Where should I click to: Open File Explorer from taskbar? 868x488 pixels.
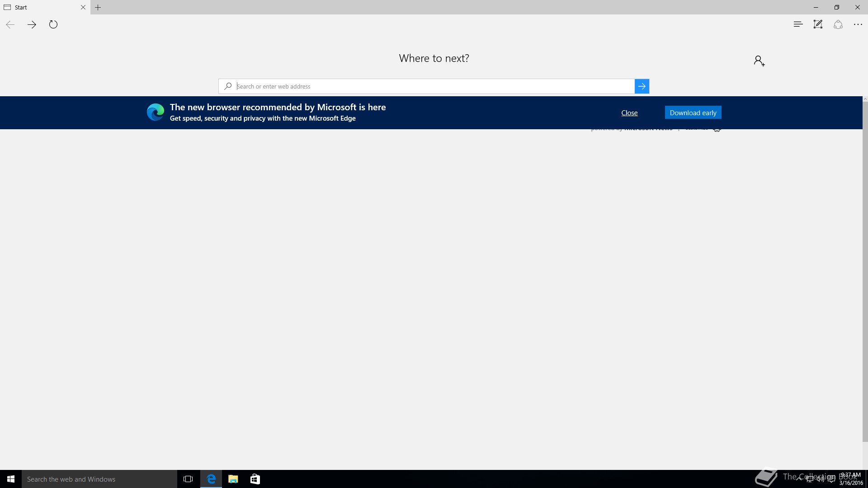pos(233,479)
